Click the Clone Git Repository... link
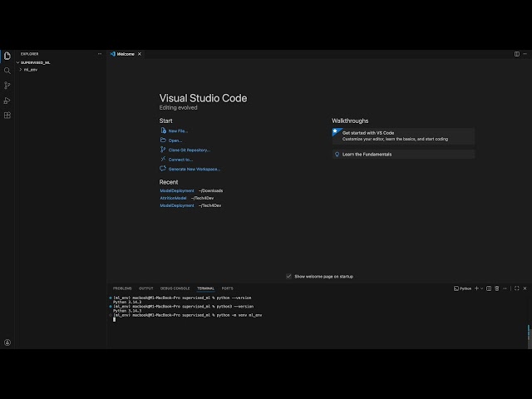532x399 pixels. [x=190, y=150]
